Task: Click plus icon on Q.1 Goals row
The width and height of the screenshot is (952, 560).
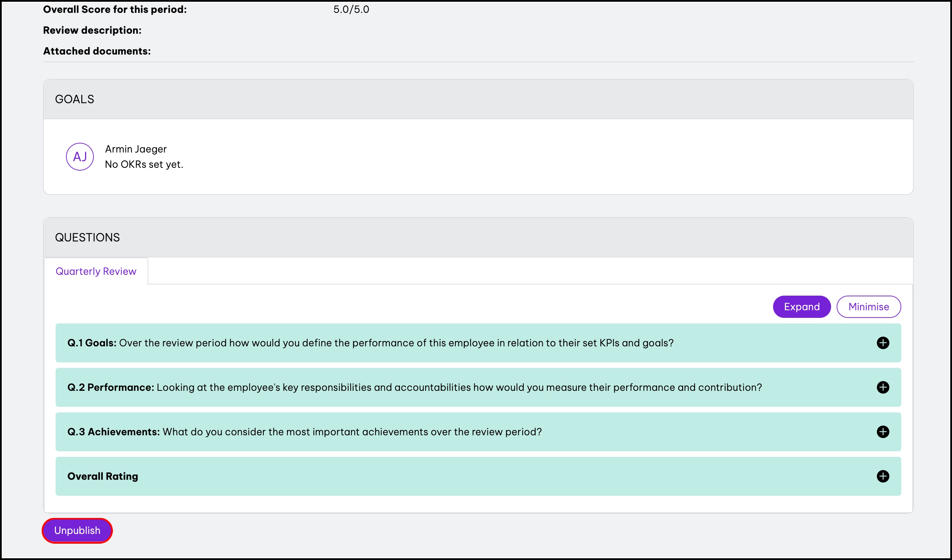Action: (883, 343)
